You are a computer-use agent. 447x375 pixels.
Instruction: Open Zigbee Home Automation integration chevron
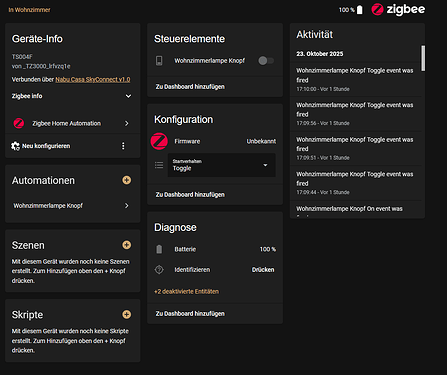click(x=127, y=123)
